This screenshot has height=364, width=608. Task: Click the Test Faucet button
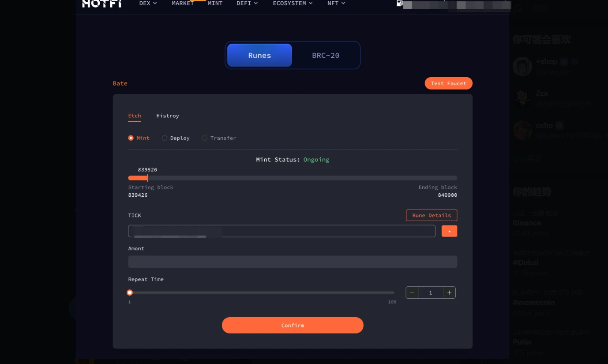(448, 83)
